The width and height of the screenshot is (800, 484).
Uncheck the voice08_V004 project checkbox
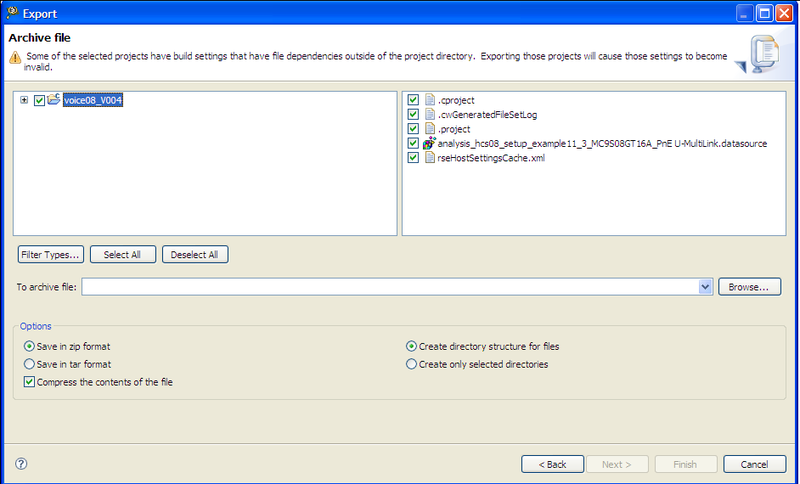coord(39,100)
